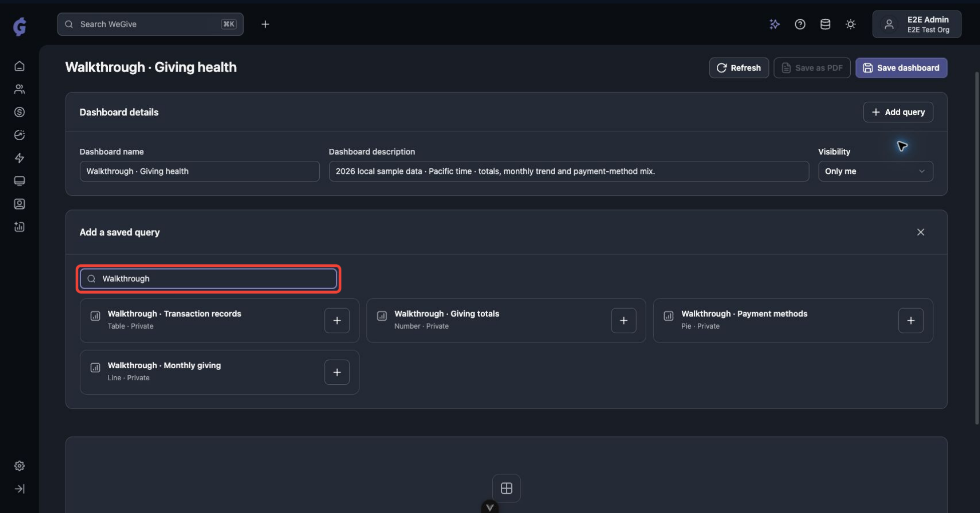Toggle light theme with sun icon
The image size is (980, 513).
(851, 24)
